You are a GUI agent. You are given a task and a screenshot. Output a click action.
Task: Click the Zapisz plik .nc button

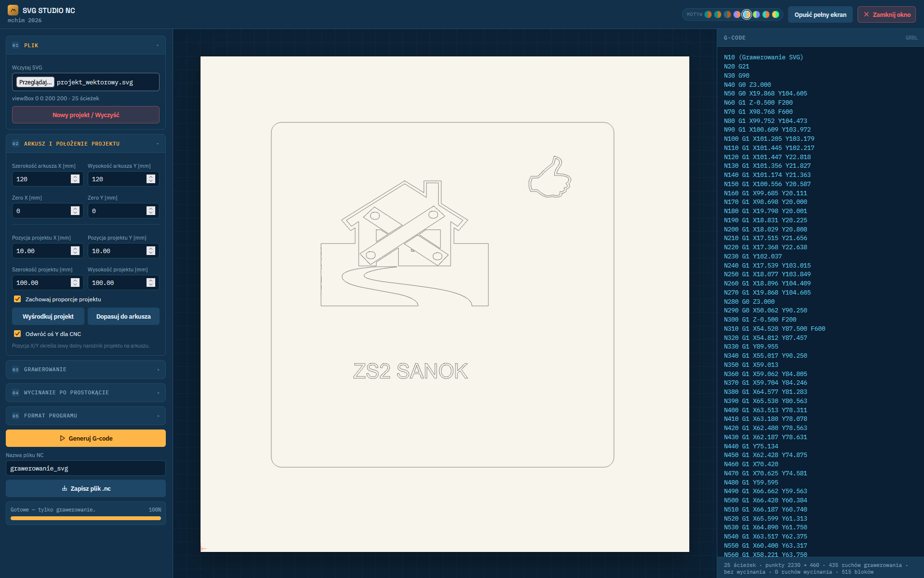tap(86, 488)
